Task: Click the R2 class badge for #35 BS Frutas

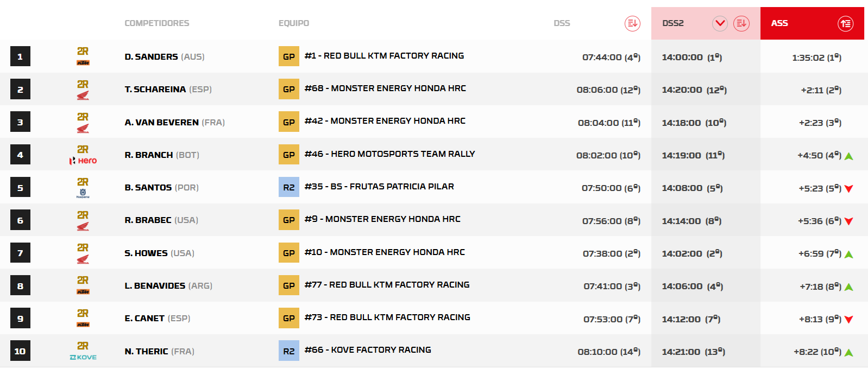Action: [x=289, y=187]
